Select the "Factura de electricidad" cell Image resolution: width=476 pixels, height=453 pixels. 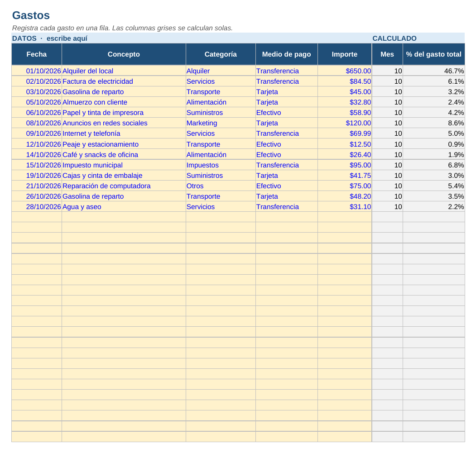click(x=124, y=81)
